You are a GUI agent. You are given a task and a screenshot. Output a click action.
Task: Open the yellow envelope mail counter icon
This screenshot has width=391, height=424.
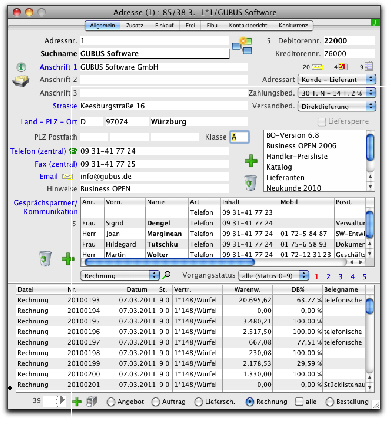tap(317, 67)
